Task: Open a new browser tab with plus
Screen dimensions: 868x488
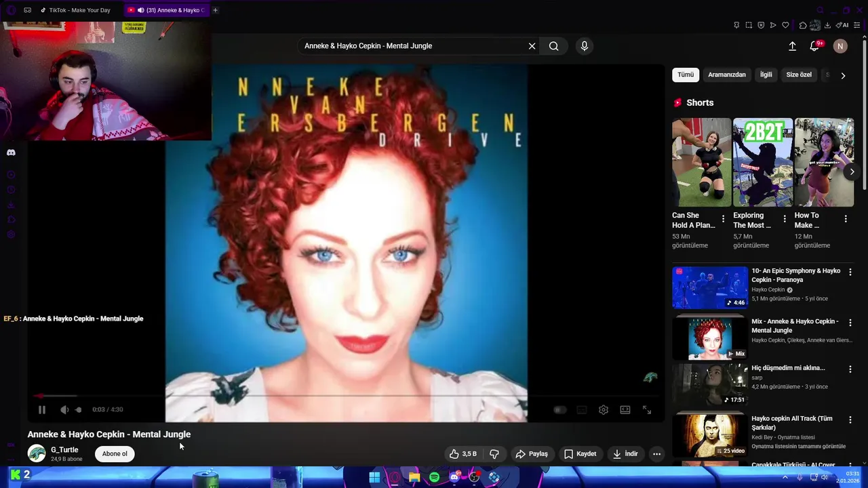Action: pyautogui.click(x=215, y=10)
